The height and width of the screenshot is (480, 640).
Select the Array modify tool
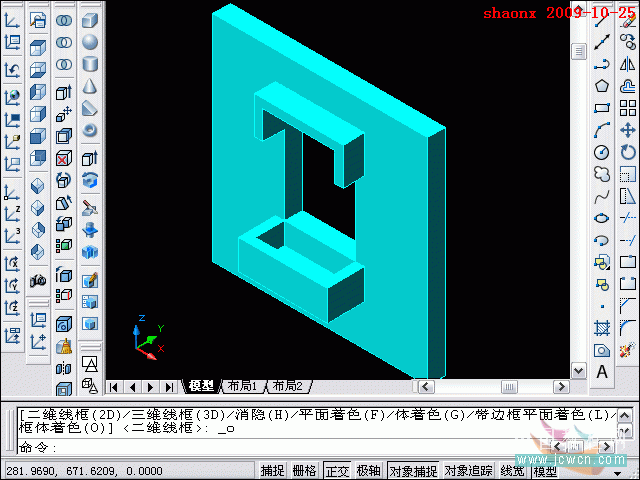coord(628,108)
